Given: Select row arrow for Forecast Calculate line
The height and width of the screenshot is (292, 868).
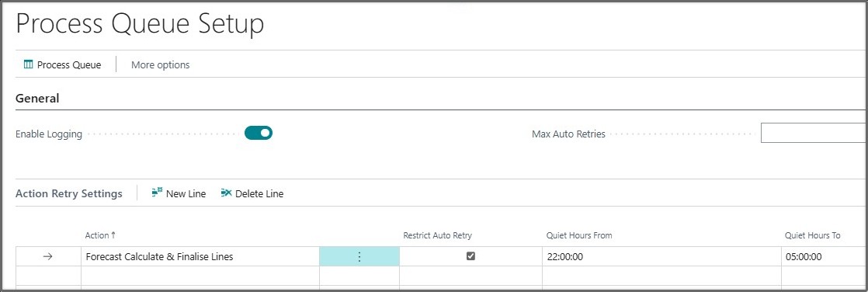Looking at the screenshot, I should click(48, 256).
